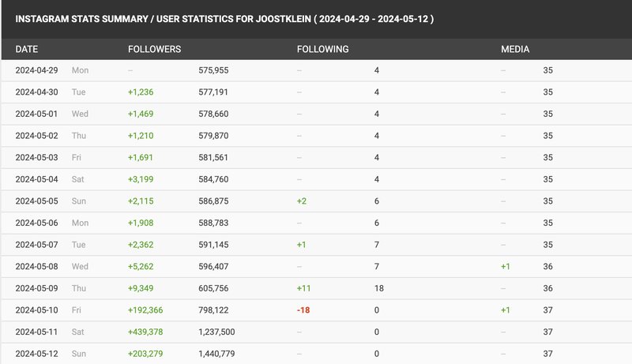This screenshot has height=364, width=632.
Task: Click follower gain +1,469
Action: click(141, 114)
